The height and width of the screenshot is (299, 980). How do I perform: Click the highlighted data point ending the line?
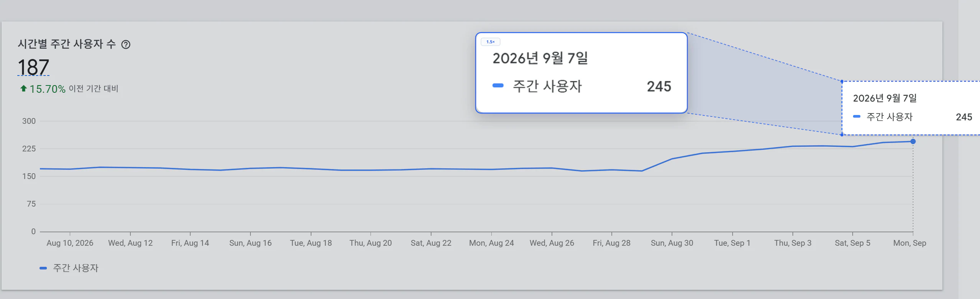[913, 141]
